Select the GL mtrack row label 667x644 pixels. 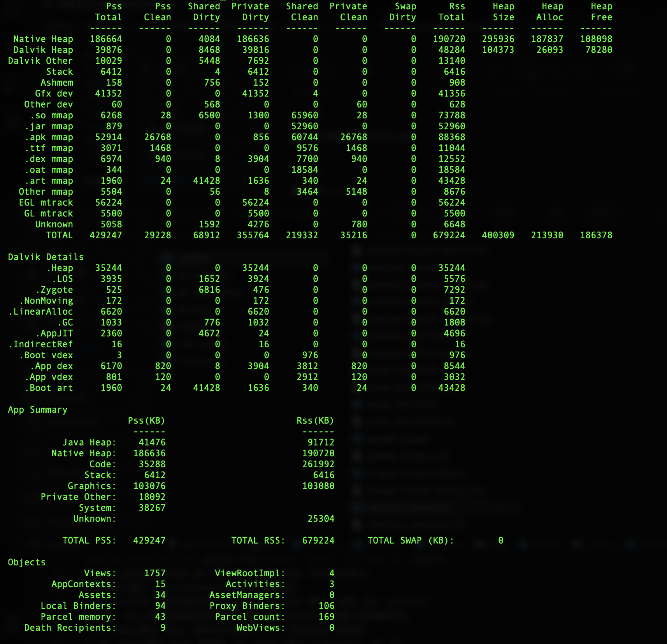coord(49,213)
